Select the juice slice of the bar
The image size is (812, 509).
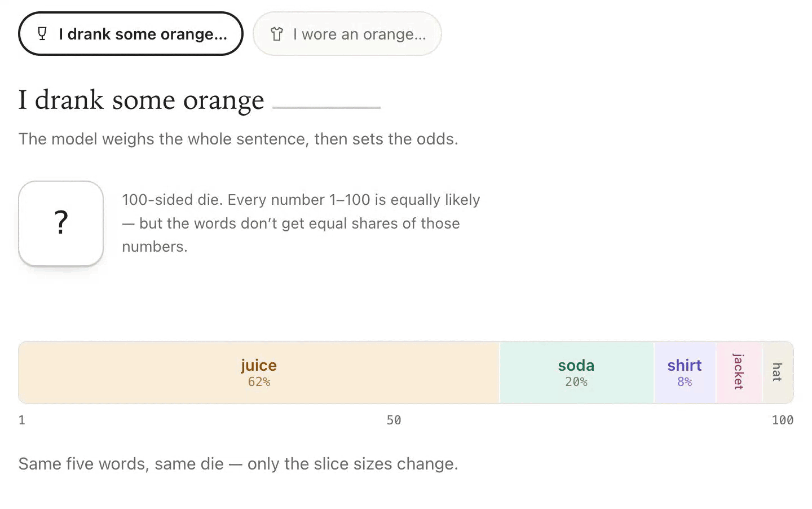point(259,372)
